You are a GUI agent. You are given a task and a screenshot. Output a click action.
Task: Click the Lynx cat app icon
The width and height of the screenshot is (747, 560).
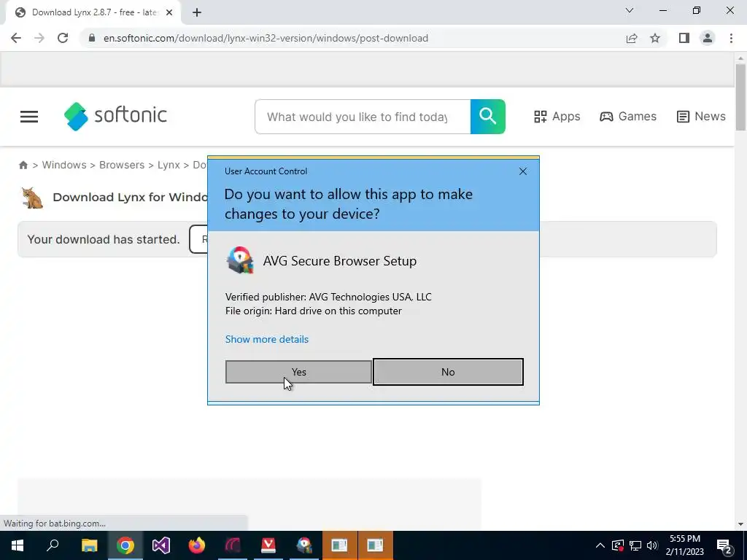coord(32,198)
